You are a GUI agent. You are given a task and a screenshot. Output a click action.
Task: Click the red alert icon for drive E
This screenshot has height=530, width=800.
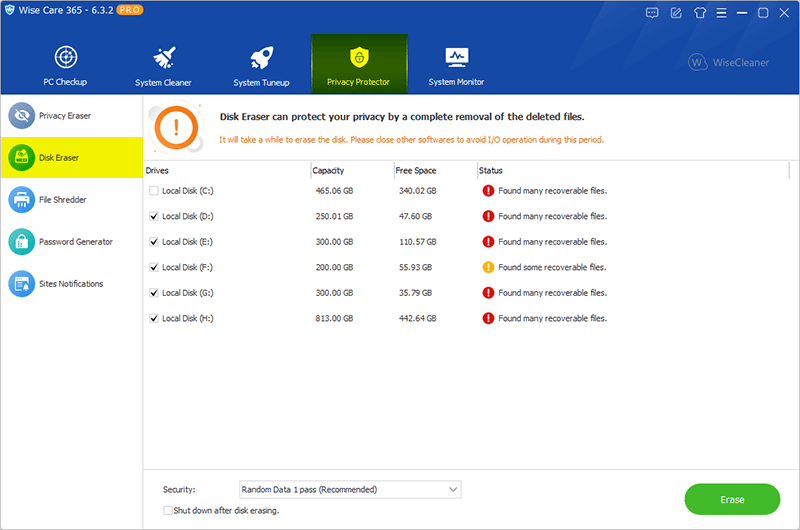tap(488, 242)
